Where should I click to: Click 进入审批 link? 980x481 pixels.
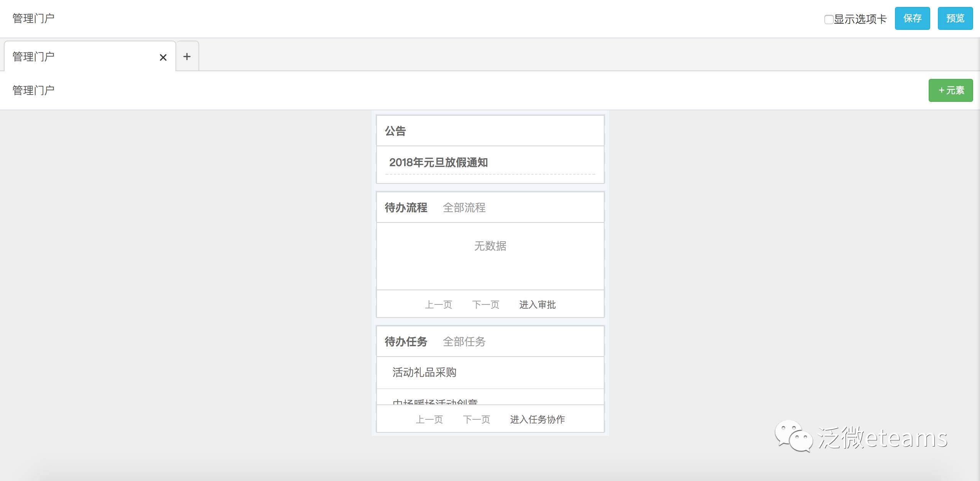(537, 304)
